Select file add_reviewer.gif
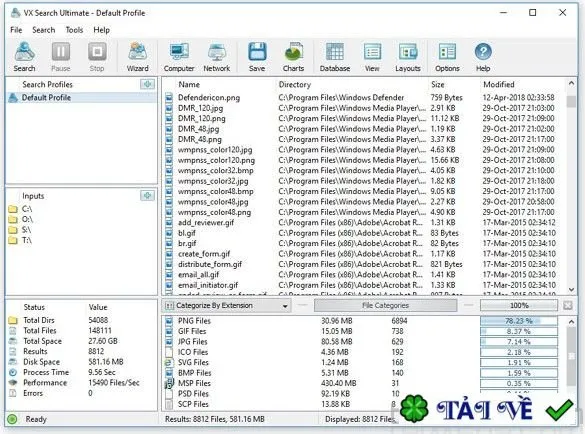This screenshot has height=434, width=585. pos(206,223)
